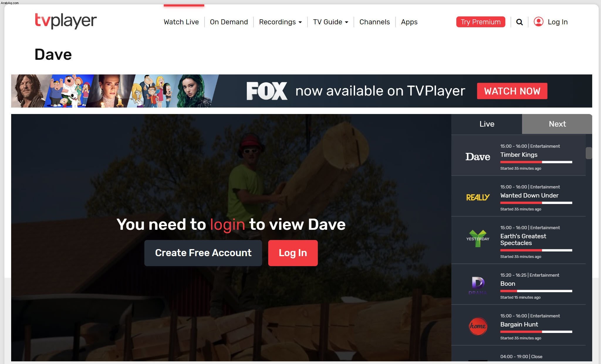
Task: Open the Bargain Hunt programme title
Action: [519, 324]
